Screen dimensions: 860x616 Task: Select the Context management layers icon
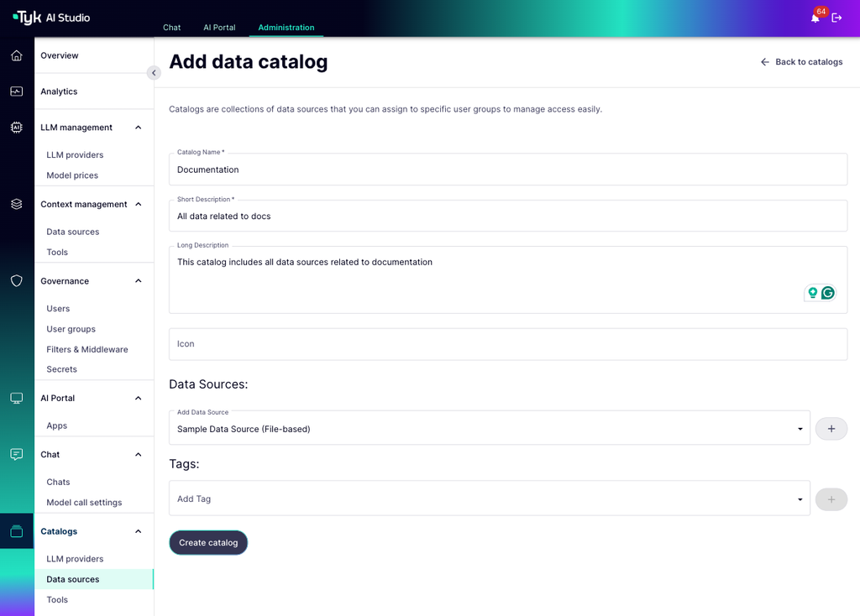[16, 203]
